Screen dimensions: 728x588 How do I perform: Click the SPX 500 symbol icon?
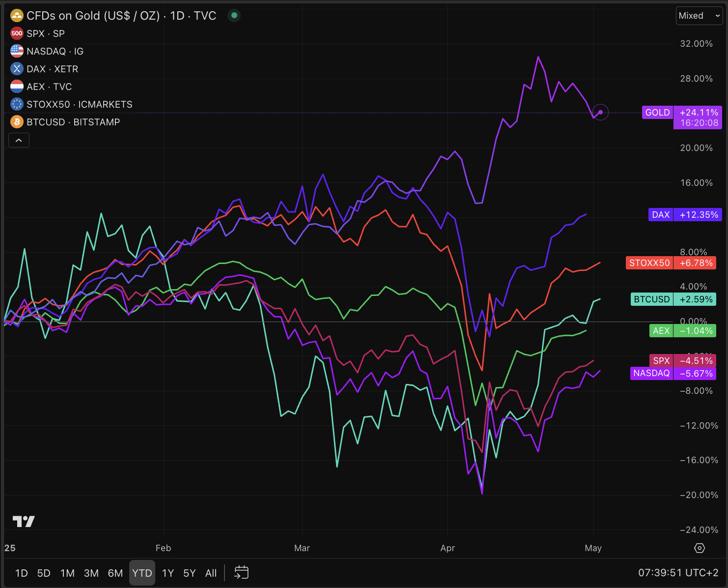click(x=17, y=33)
